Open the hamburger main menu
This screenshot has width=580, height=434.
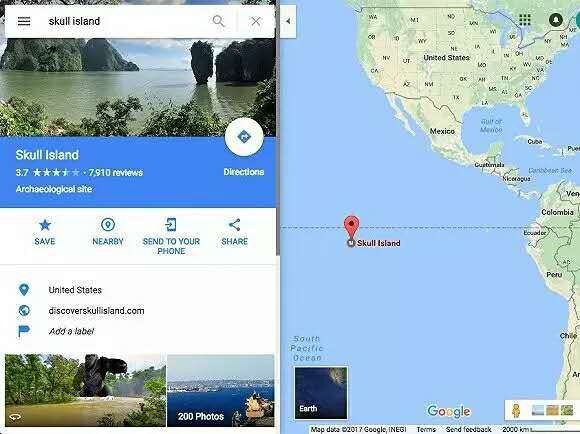[24, 21]
